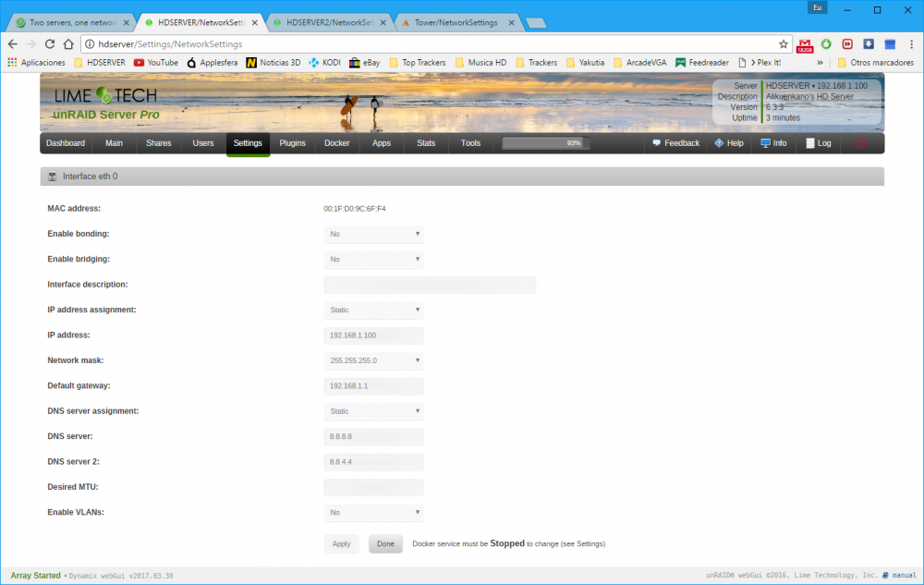Open the Plugins tab
The width and height of the screenshot is (924, 585).
point(292,143)
